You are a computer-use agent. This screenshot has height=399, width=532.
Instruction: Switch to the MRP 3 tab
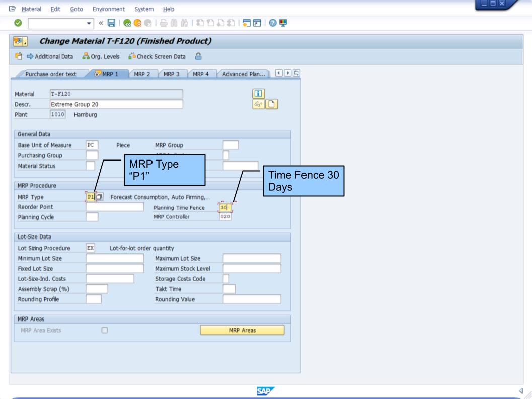(x=171, y=74)
